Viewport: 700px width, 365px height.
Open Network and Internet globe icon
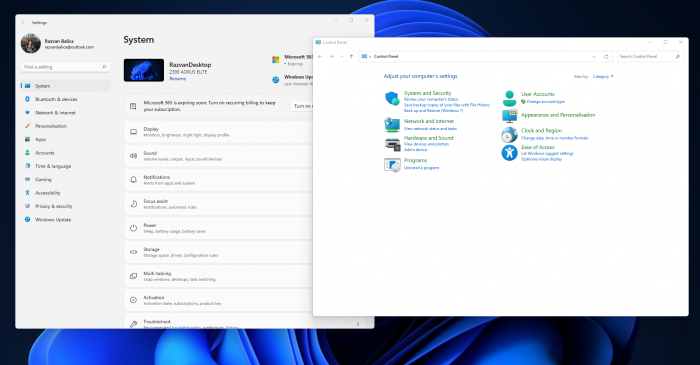392,124
